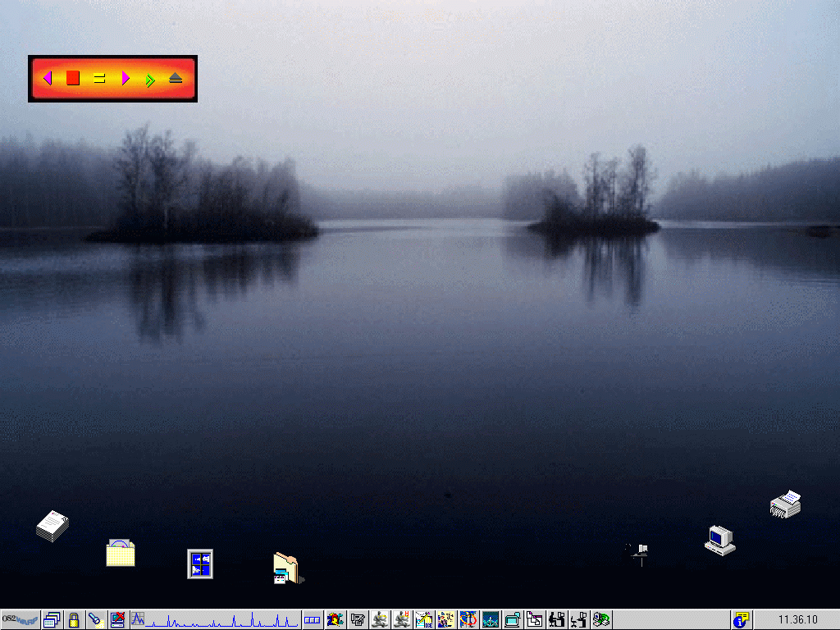This screenshot has height=630, width=840.
Task: Click the padlock lockup icon
Action: (74, 620)
